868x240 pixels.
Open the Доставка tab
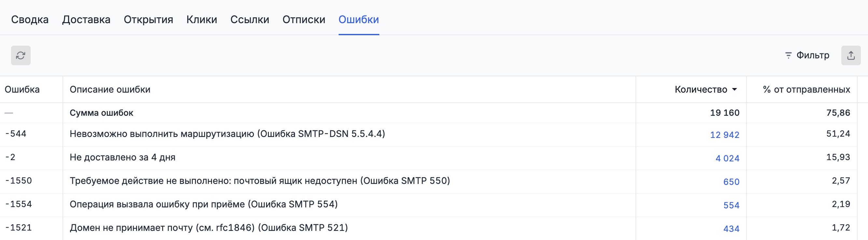(86, 20)
